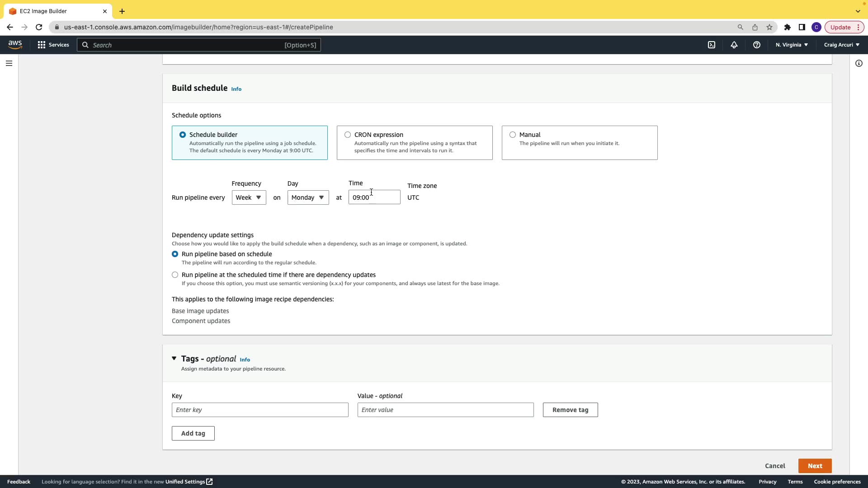Open AWS CloudShell icon in header
This screenshot has height=488, width=868.
click(x=712, y=45)
